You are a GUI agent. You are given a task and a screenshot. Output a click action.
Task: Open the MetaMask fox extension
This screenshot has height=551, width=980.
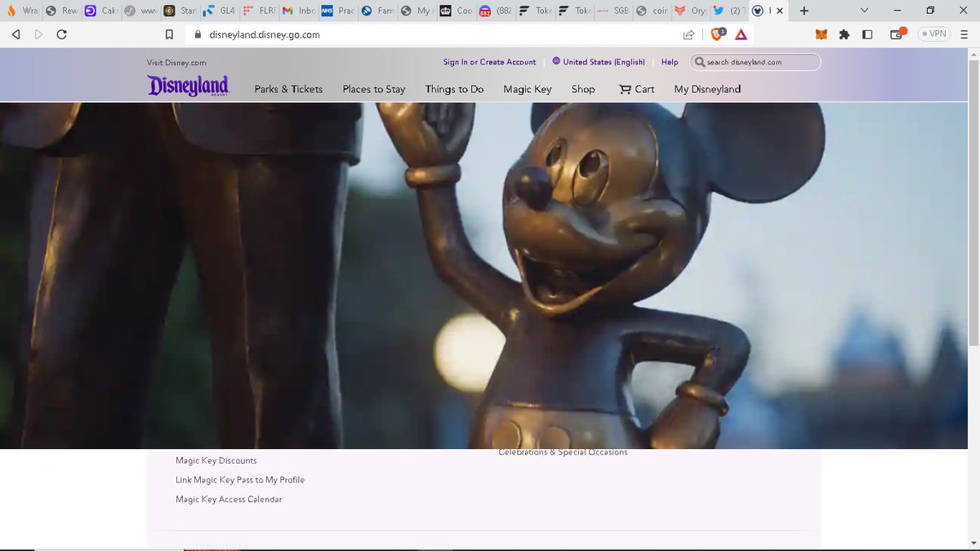(821, 34)
